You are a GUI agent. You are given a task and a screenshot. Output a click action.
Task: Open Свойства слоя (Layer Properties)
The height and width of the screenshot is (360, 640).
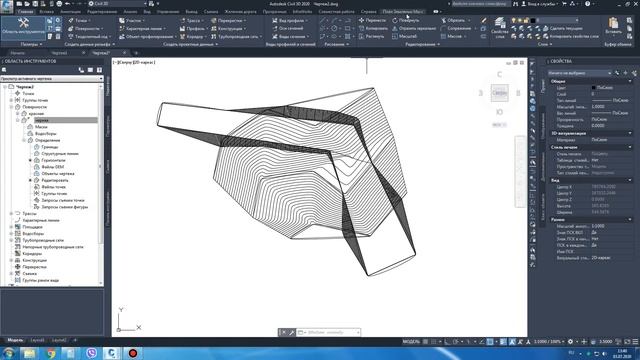point(499,27)
